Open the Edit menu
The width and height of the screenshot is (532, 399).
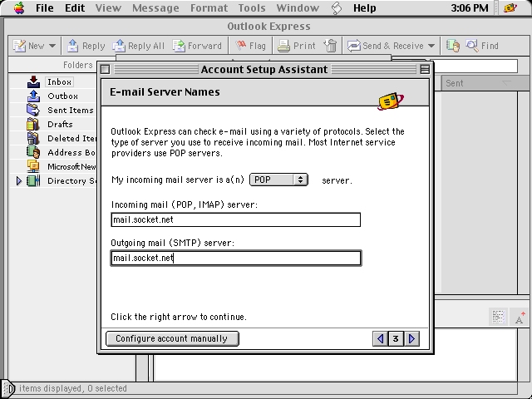tap(75, 7)
